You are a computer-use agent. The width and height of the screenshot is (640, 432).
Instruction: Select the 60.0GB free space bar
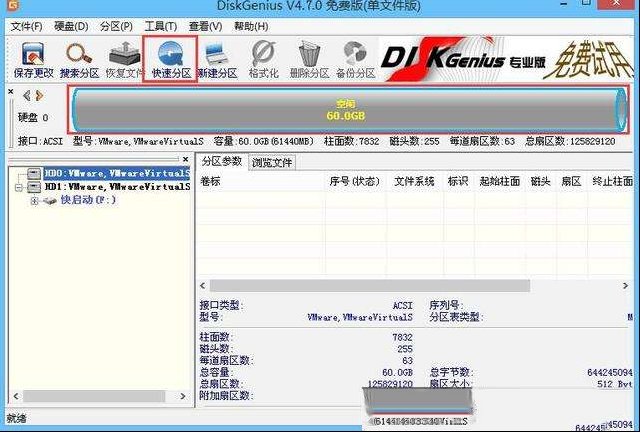pyautogui.click(x=348, y=109)
